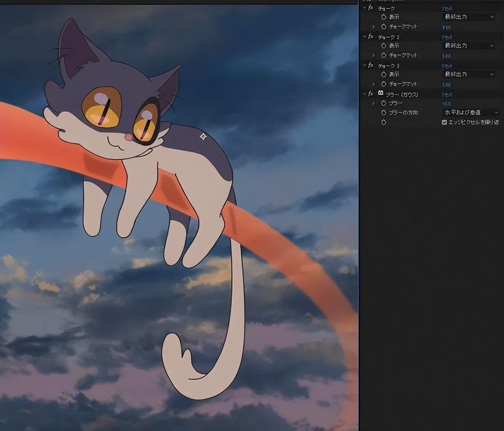Click stopwatch for チョークマット under チョーク 3
Viewport: 504px width, 431px height.
[x=384, y=84]
